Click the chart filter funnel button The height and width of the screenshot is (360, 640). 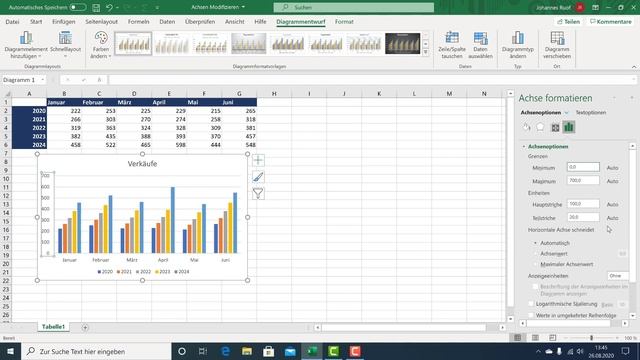[x=258, y=193]
